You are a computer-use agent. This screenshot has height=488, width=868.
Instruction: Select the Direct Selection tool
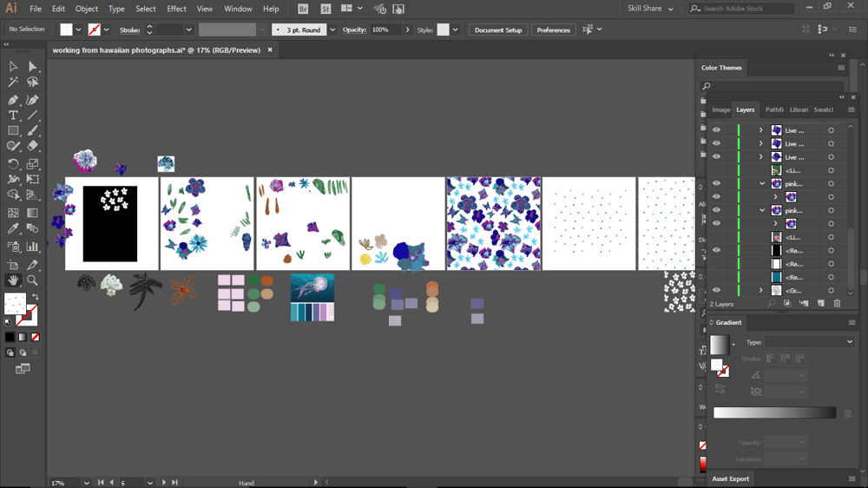pos(33,67)
